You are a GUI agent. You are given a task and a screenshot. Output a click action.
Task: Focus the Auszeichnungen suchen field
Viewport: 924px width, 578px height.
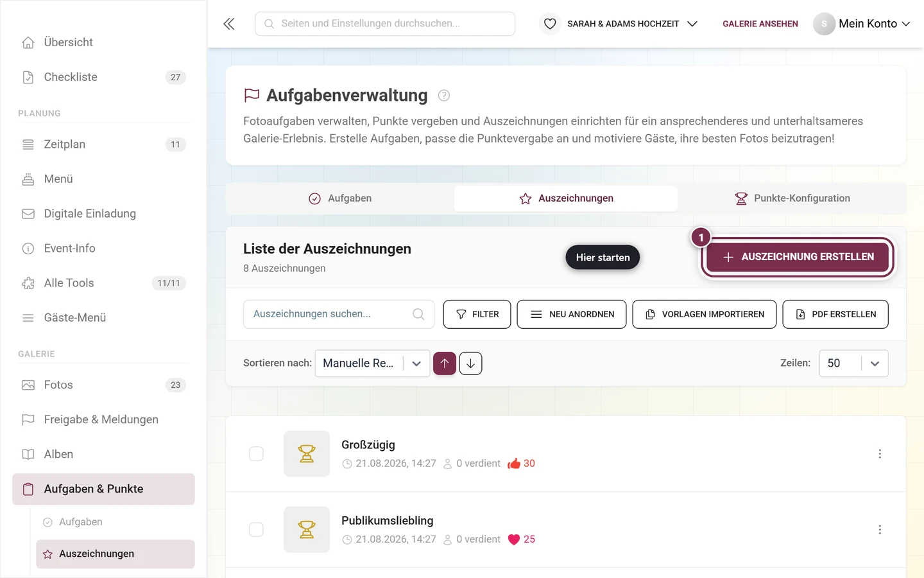tap(339, 314)
